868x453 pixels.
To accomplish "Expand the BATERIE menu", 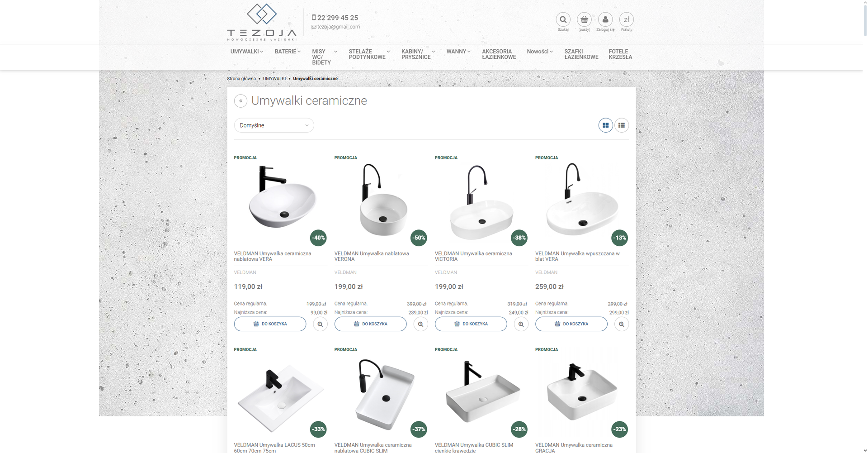I will [x=288, y=52].
